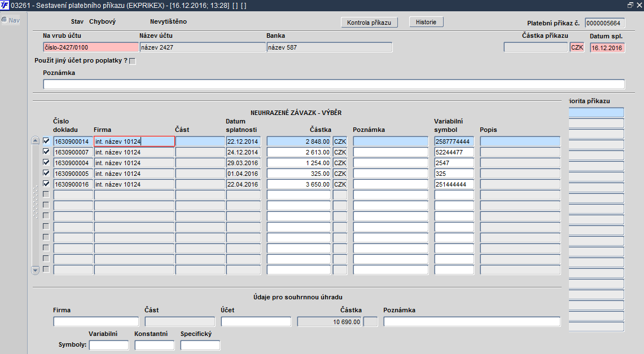Uncheck the row for document 1630900016
644x354 pixels.
(46, 184)
